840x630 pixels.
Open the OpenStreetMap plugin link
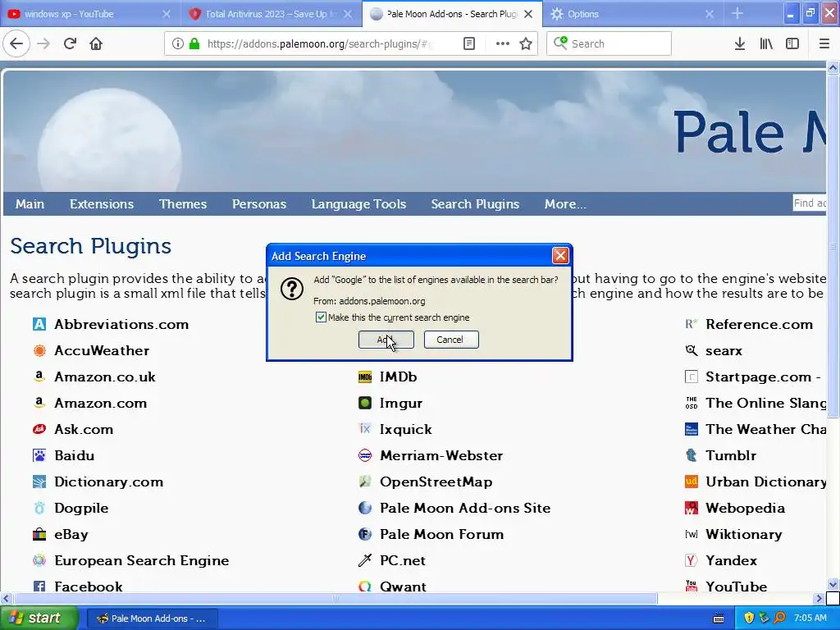[x=436, y=482]
